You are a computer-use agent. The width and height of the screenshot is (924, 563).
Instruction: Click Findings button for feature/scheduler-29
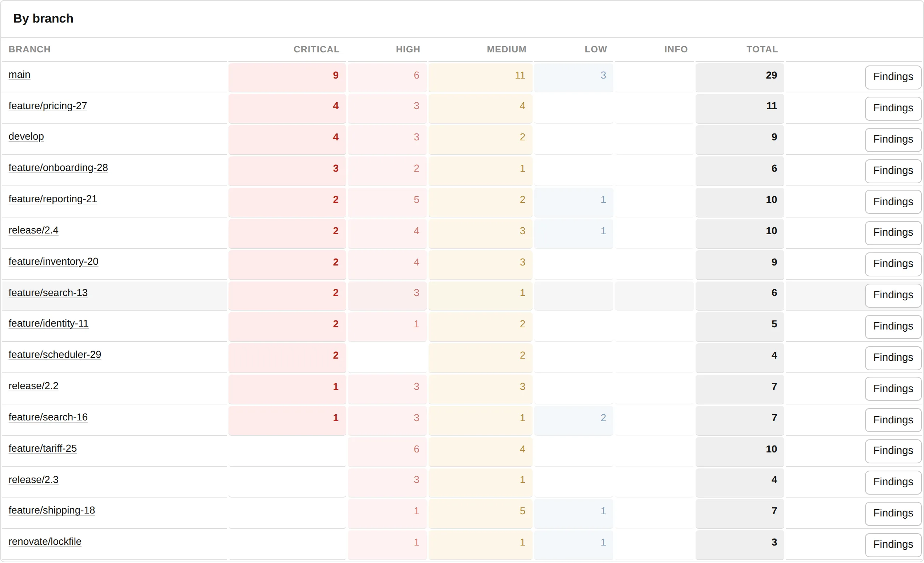[893, 358]
